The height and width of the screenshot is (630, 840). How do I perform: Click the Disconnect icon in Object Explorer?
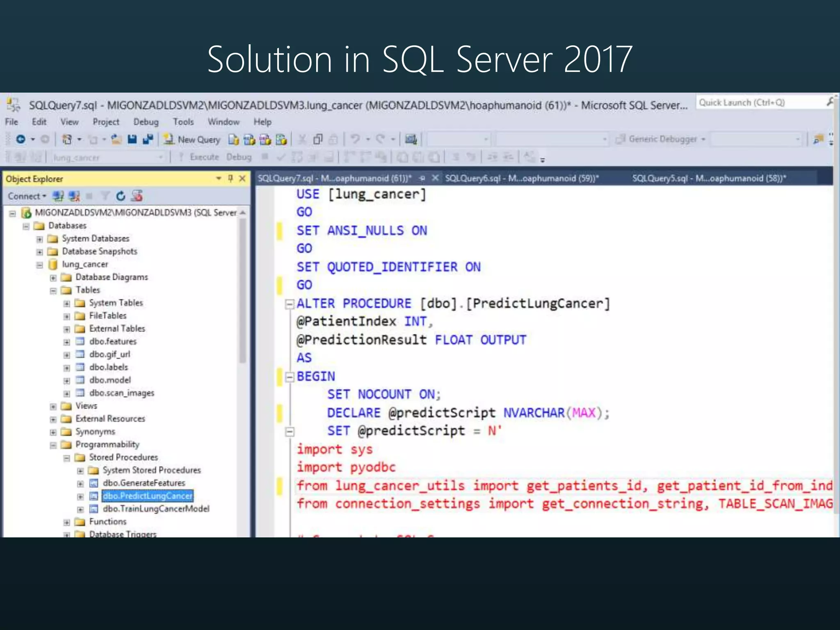tap(74, 196)
